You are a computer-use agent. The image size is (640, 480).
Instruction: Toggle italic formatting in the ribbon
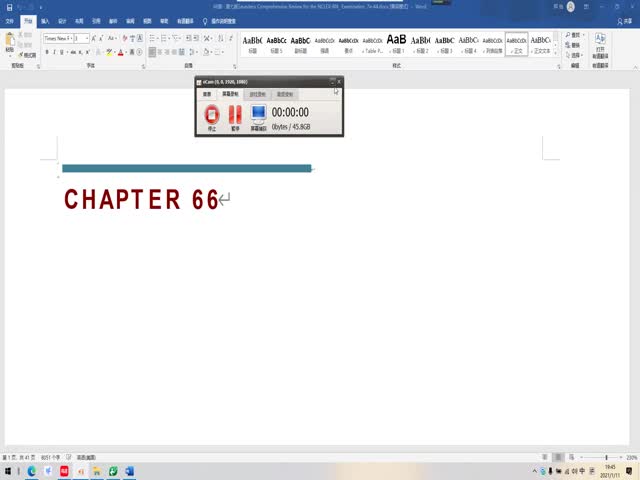(x=55, y=51)
